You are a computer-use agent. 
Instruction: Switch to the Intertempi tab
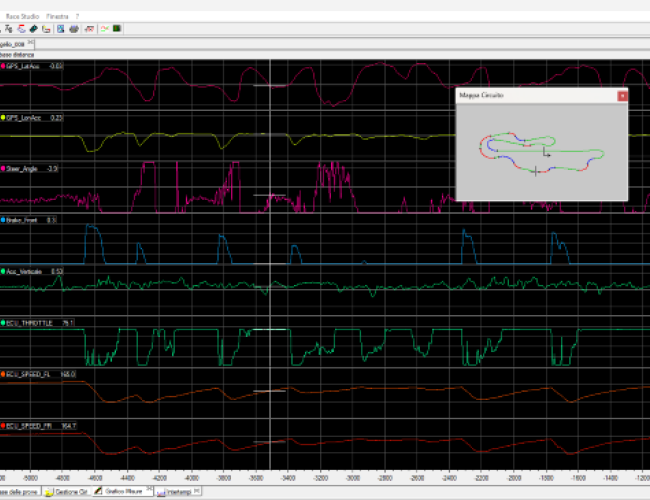pos(178,492)
